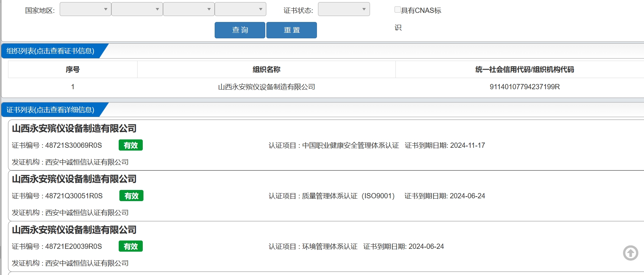Open certificate card title for 48721S30069R0S
644x275 pixels.
[74, 128]
